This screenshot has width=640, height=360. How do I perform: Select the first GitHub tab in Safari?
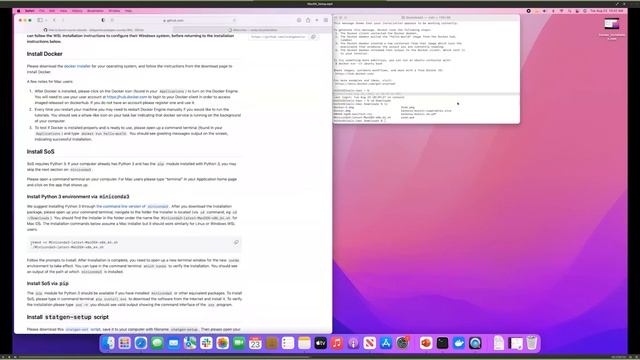point(94,30)
